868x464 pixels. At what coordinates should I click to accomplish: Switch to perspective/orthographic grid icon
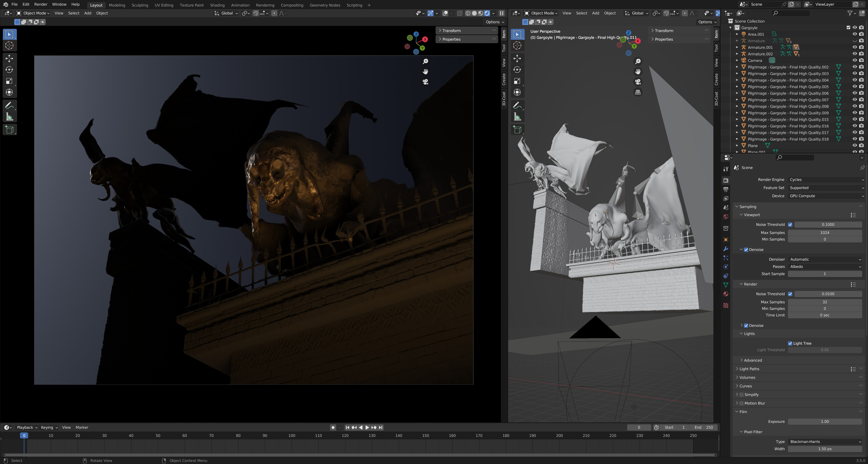tap(638, 92)
